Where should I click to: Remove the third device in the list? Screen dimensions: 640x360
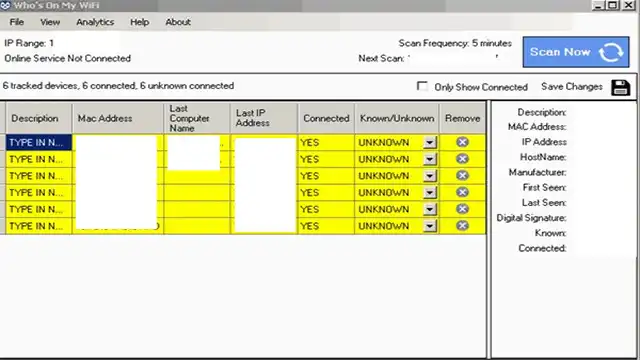462,176
